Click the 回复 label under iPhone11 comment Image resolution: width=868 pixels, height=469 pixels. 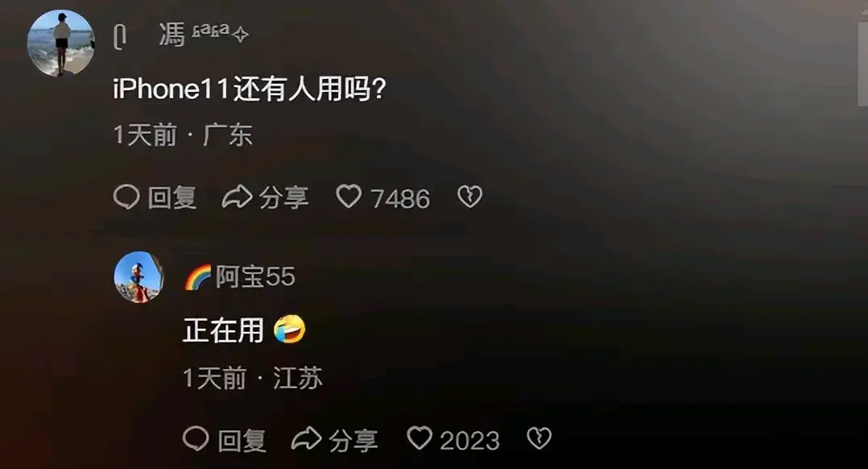(x=172, y=197)
